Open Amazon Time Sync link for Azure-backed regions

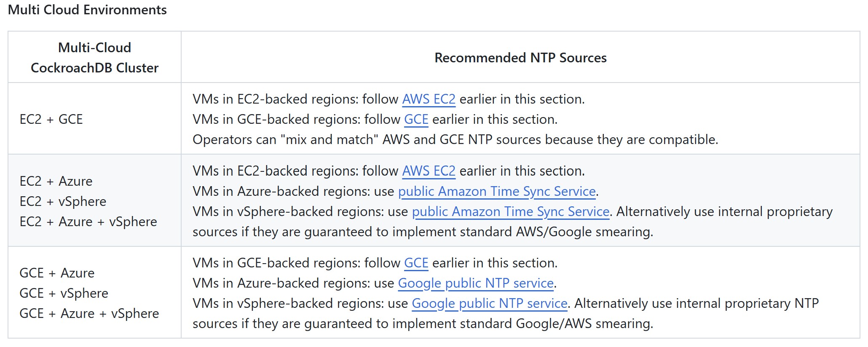[x=497, y=192]
